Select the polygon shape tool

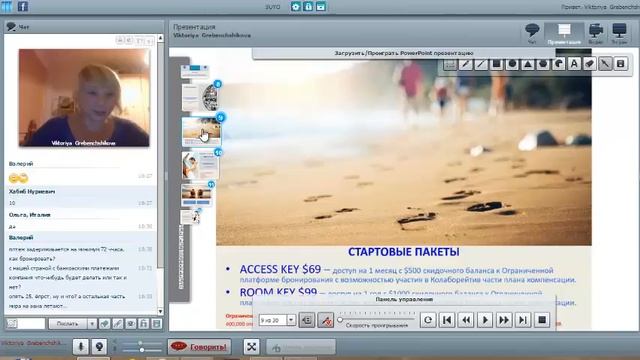pyautogui.click(x=543, y=64)
